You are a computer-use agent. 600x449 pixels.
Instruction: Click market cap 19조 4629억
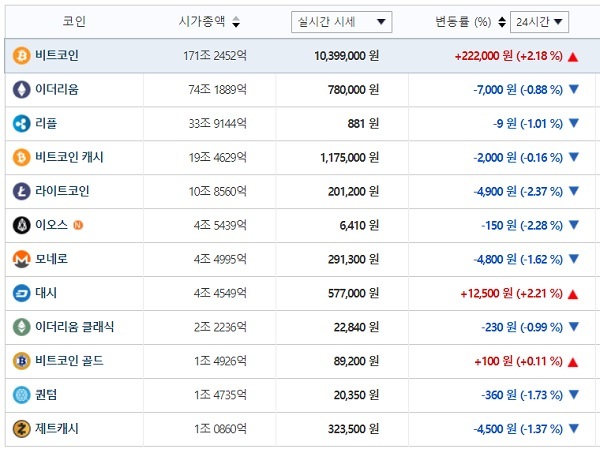pyautogui.click(x=217, y=158)
